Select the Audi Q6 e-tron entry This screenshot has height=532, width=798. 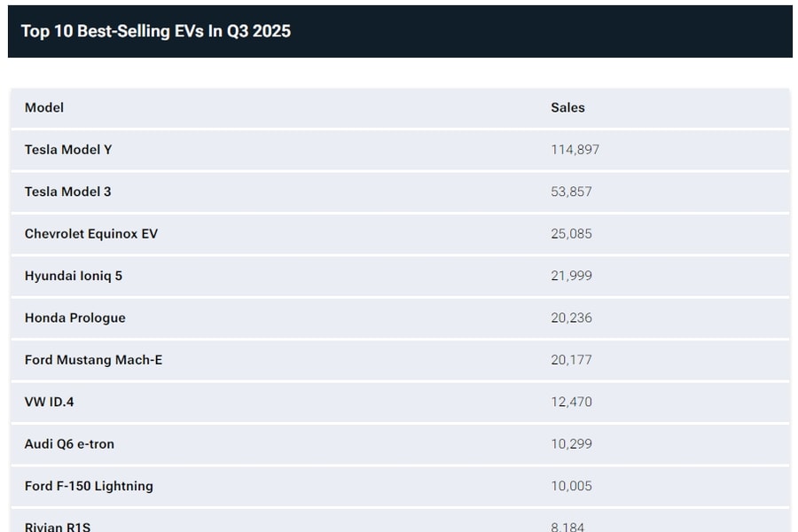click(69, 444)
